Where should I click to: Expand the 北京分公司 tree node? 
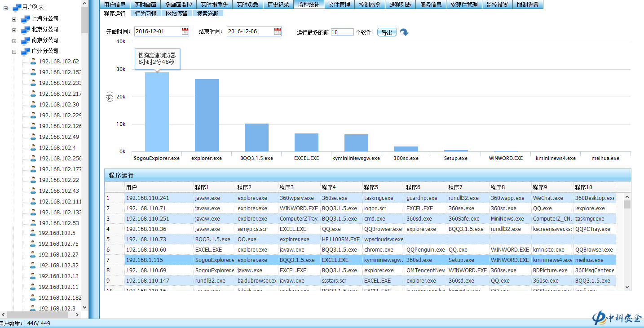(x=14, y=30)
